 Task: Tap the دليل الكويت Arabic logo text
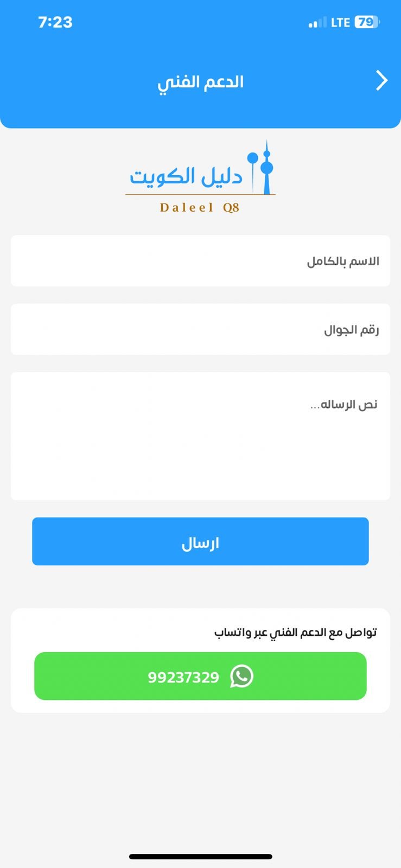tap(186, 176)
